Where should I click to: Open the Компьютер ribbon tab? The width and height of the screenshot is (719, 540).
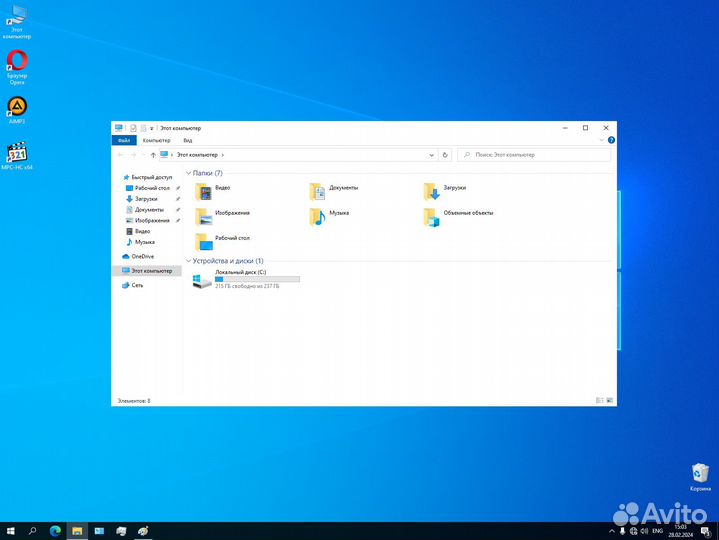pyautogui.click(x=156, y=140)
